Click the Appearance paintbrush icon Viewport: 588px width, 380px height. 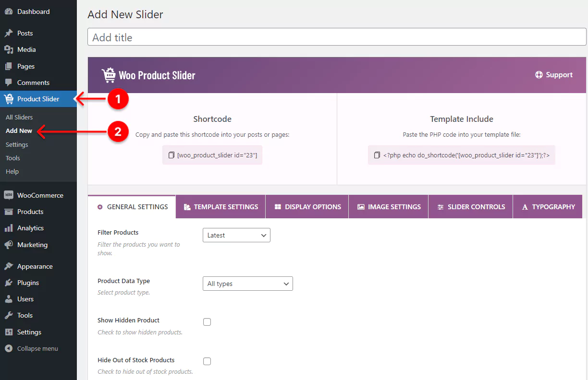click(9, 266)
